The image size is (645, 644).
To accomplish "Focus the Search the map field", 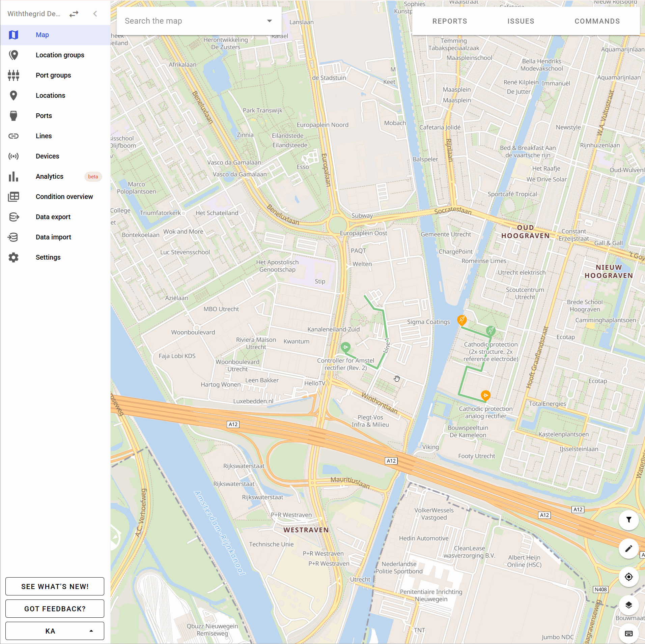I will pos(192,21).
